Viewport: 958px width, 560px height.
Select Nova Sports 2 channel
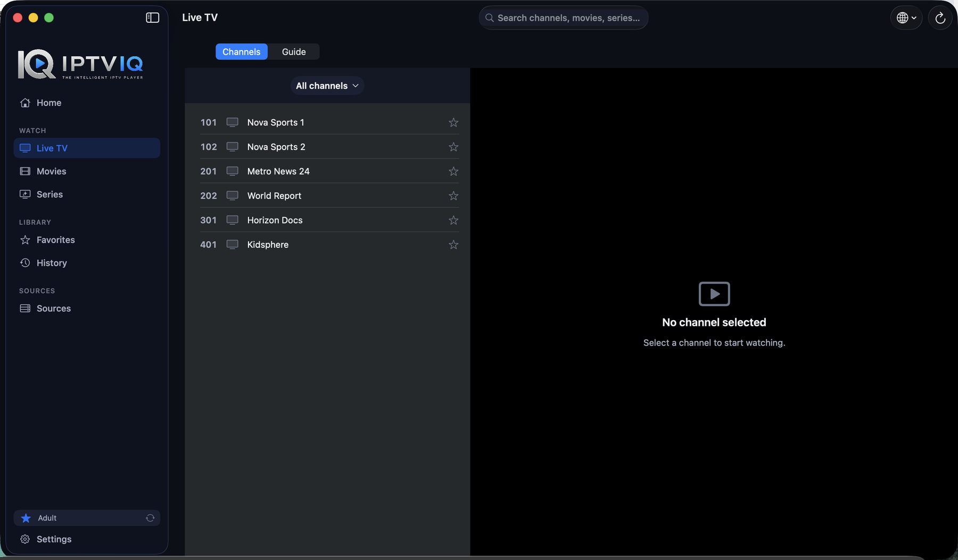(327, 147)
